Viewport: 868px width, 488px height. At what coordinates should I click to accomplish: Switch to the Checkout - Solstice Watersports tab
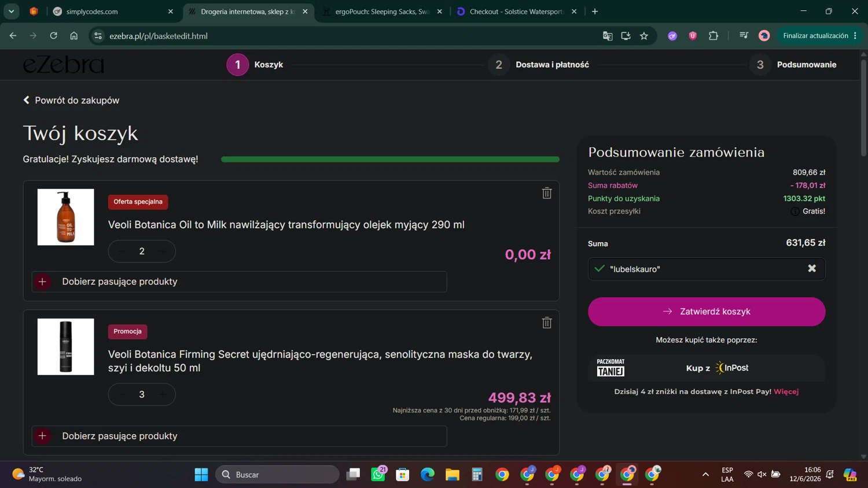click(517, 12)
